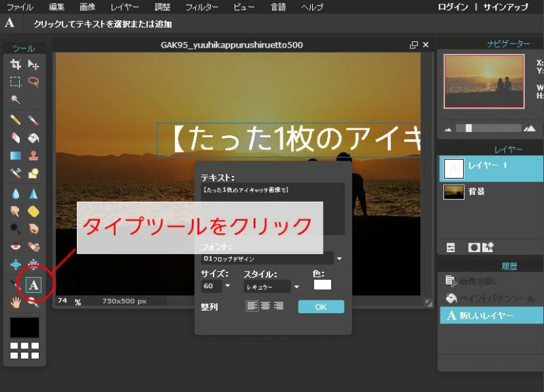
Task: Open the ファイル menu
Action: 20,7
